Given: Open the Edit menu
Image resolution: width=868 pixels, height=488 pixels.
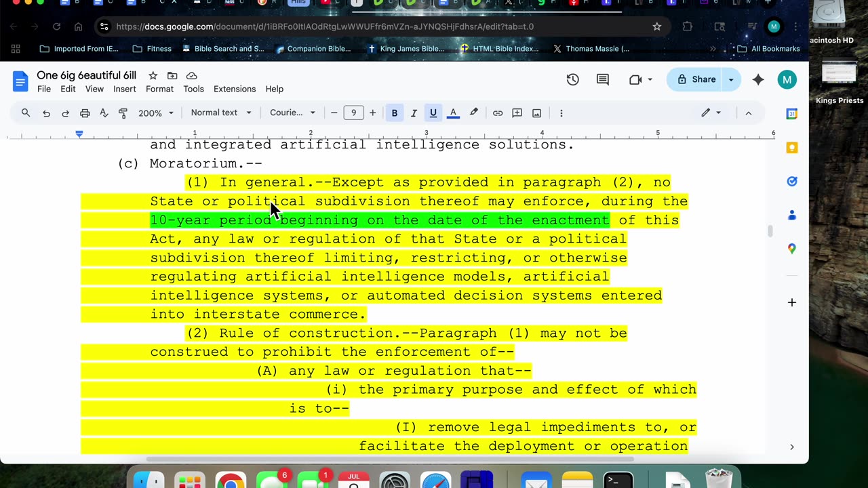Looking at the screenshot, I should click(x=68, y=89).
